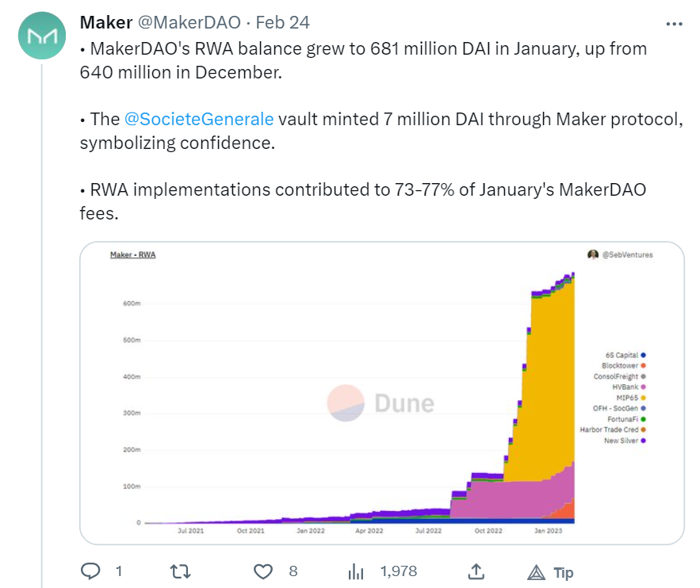Click the Maker display name

tap(105, 22)
